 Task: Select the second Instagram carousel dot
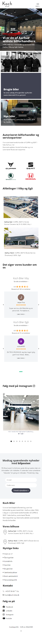tap(14, 441)
